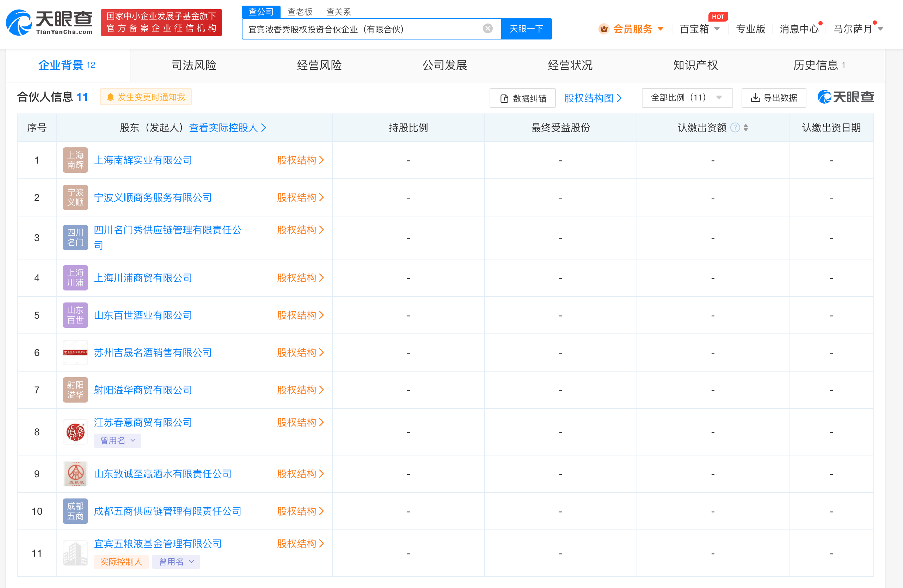Click the 苏州吉晟名酒 company logo thumbnail

click(75, 353)
